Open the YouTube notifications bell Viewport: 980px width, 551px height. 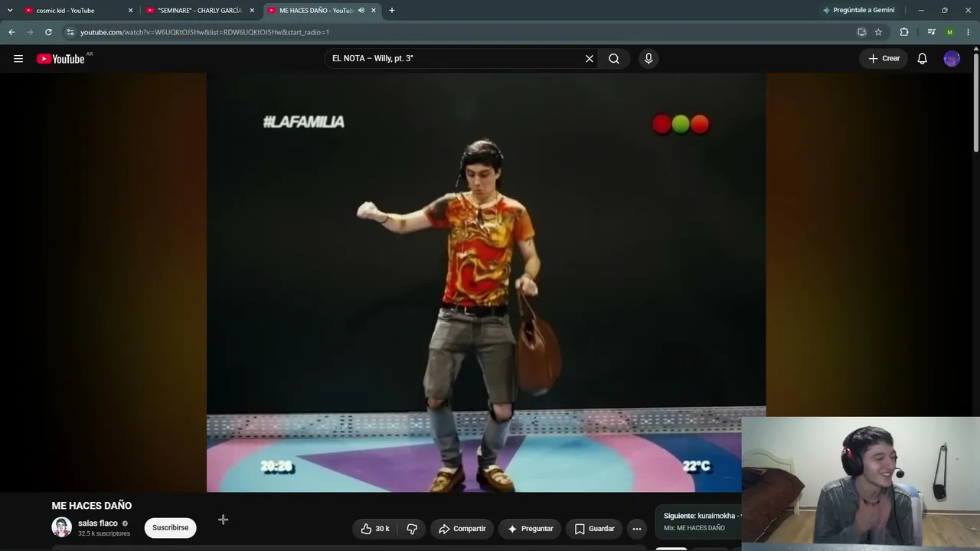[x=923, y=59]
